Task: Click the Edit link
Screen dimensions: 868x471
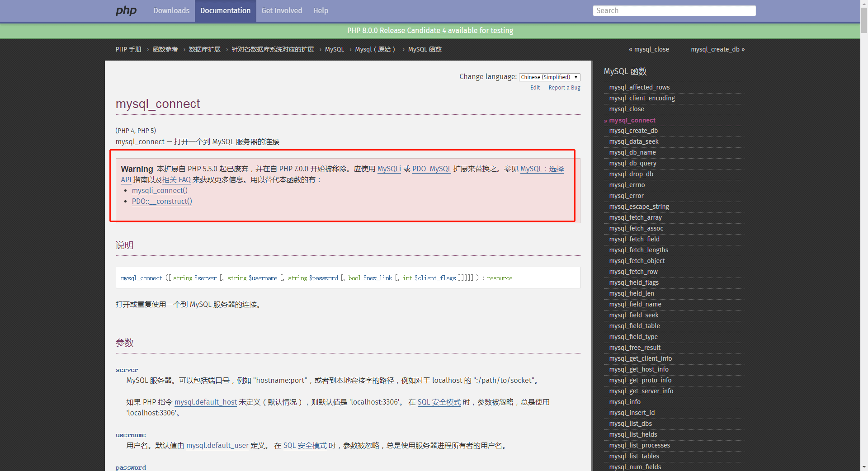Action: click(x=535, y=88)
